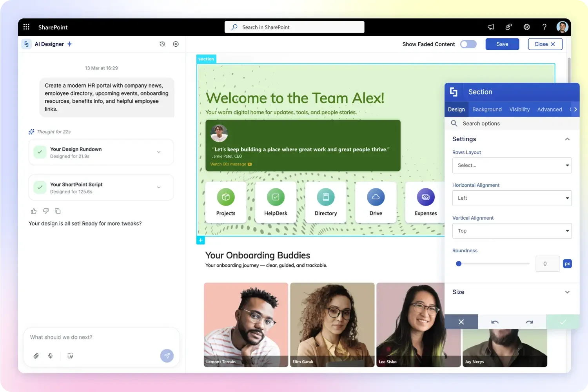Open SharePoint settings gear
The height and width of the screenshot is (392, 588).
click(526, 27)
